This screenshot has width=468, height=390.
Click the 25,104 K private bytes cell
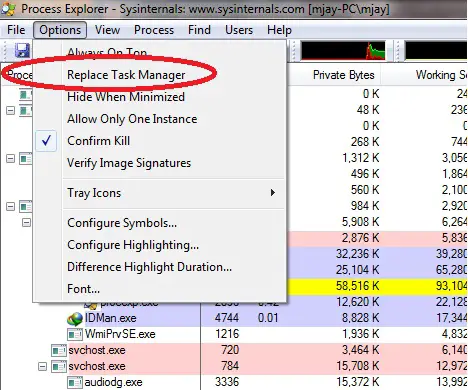[358, 270]
